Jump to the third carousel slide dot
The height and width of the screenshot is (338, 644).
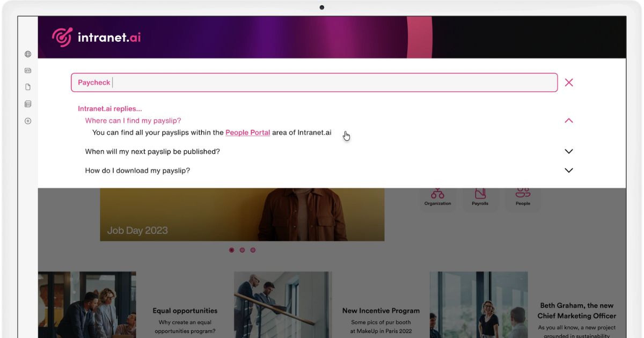pos(253,250)
